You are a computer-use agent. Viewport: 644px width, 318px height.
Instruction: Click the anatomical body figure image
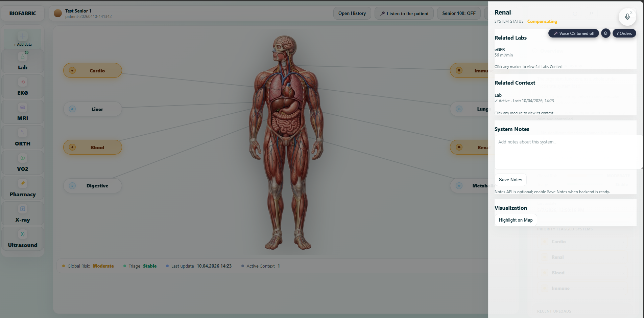tap(286, 143)
